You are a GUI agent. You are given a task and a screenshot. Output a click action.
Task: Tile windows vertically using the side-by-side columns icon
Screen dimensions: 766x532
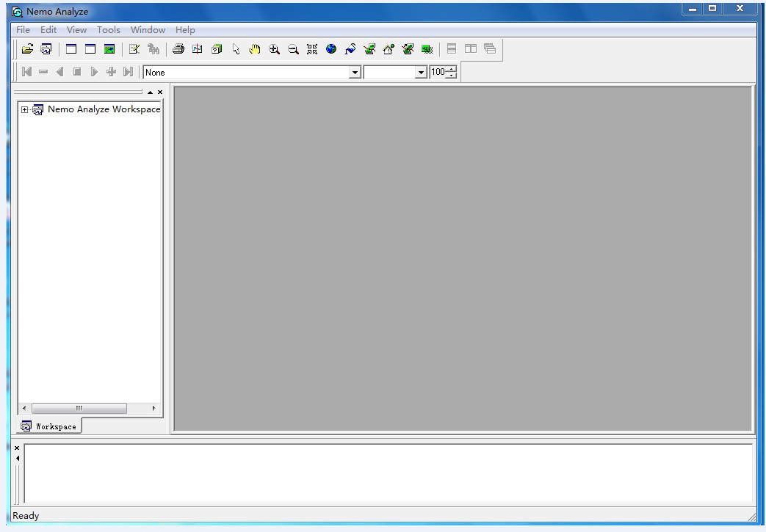tap(471, 49)
